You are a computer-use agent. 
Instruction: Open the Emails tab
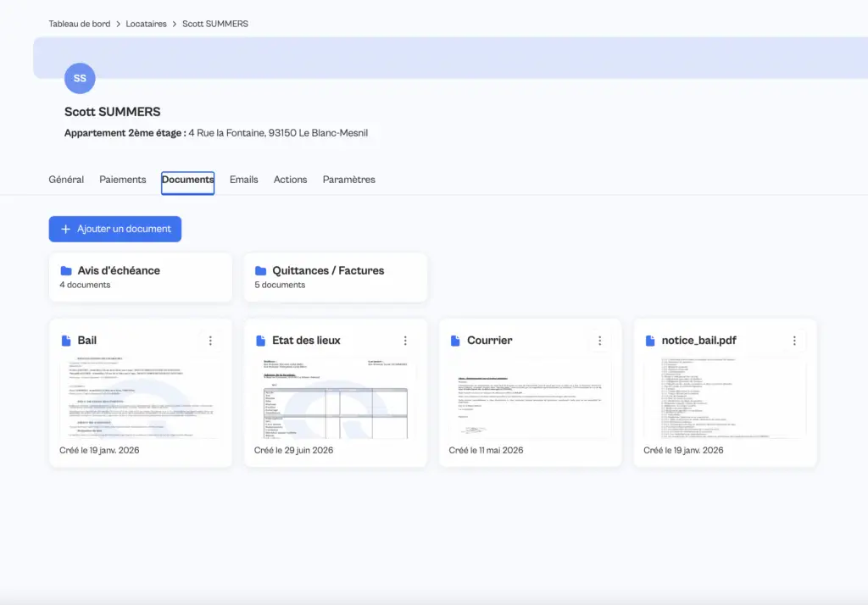coord(243,180)
